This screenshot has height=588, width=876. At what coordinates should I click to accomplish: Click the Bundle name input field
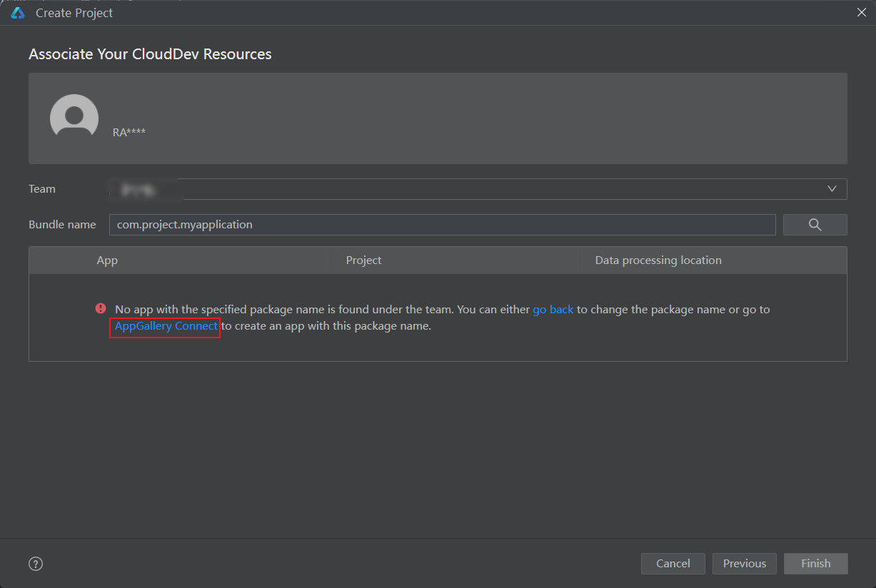[x=442, y=225]
